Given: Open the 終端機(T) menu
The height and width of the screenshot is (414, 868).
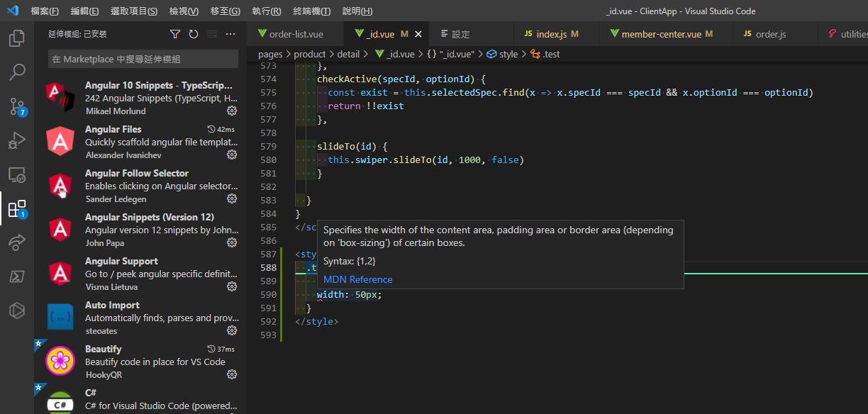Looking at the screenshot, I should tap(311, 11).
